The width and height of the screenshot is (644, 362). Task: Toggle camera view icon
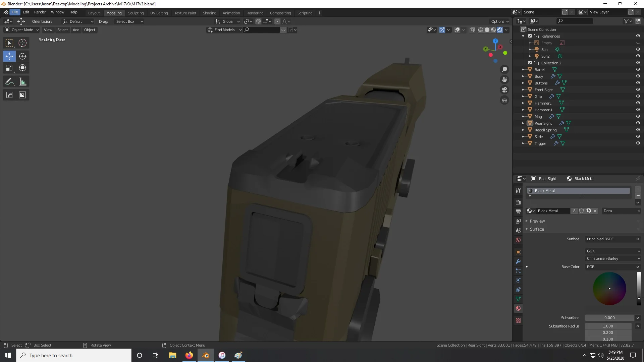(x=504, y=90)
